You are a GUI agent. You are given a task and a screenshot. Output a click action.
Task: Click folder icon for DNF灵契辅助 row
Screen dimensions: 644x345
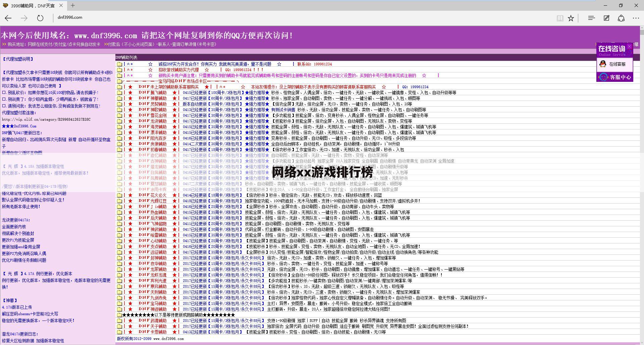click(x=119, y=104)
